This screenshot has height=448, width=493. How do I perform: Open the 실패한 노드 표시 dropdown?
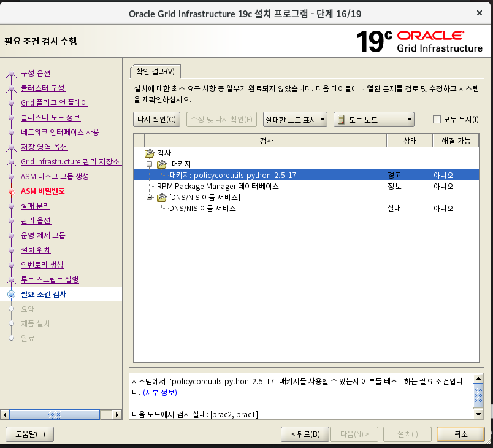pos(295,120)
